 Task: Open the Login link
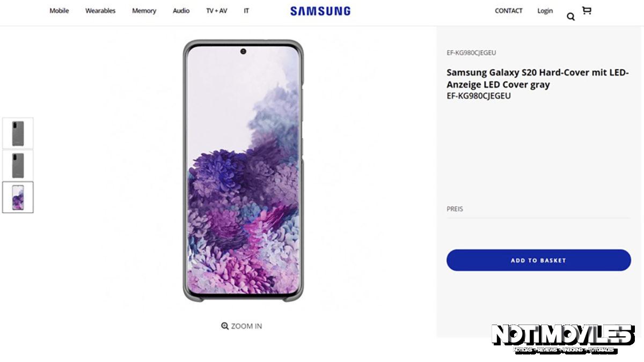click(x=545, y=11)
